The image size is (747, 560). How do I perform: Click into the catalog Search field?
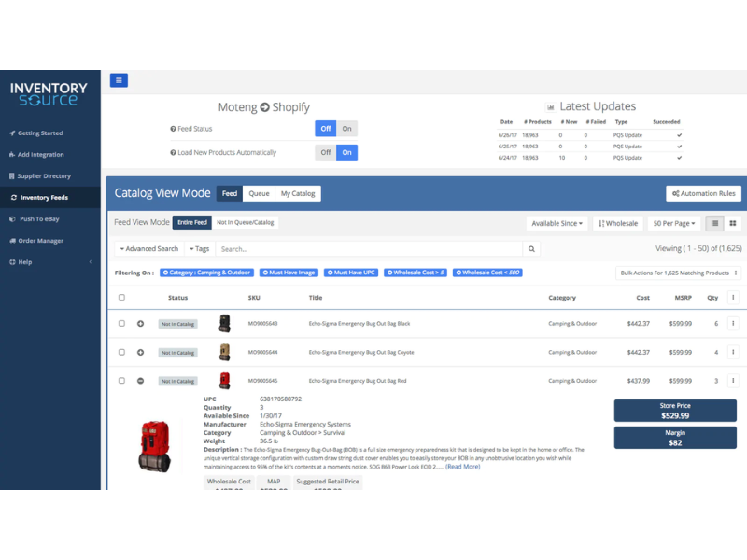(x=369, y=249)
